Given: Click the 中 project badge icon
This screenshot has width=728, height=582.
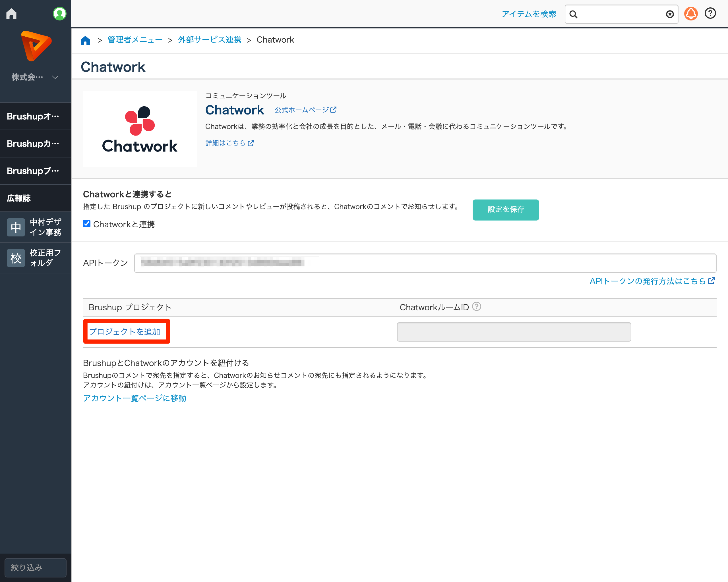Looking at the screenshot, I should click(16, 227).
